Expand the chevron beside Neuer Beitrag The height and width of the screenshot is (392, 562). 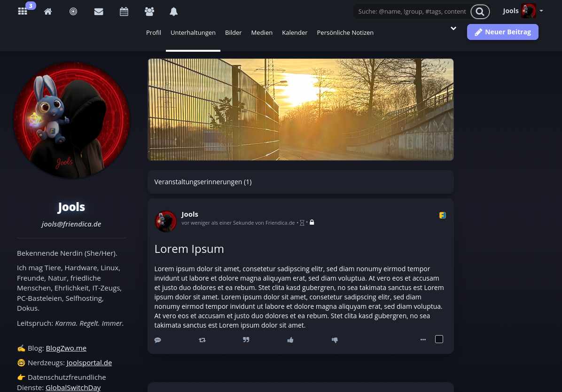(453, 29)
